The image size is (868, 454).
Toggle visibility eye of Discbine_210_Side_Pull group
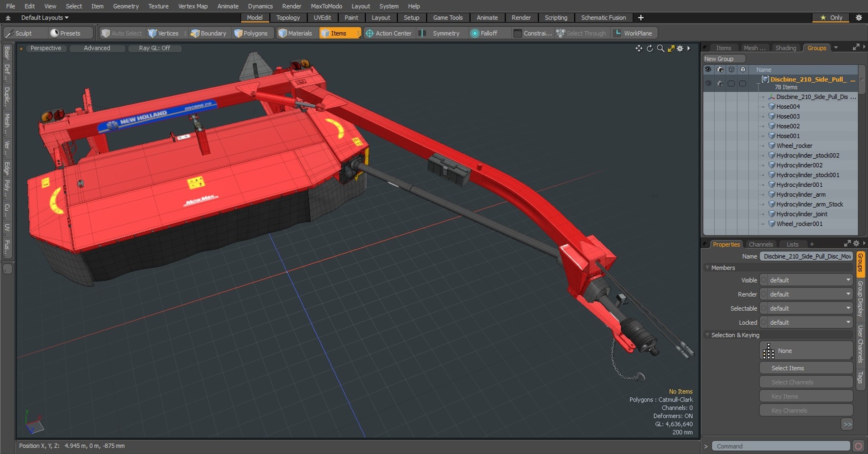click(x=708, y=83)
